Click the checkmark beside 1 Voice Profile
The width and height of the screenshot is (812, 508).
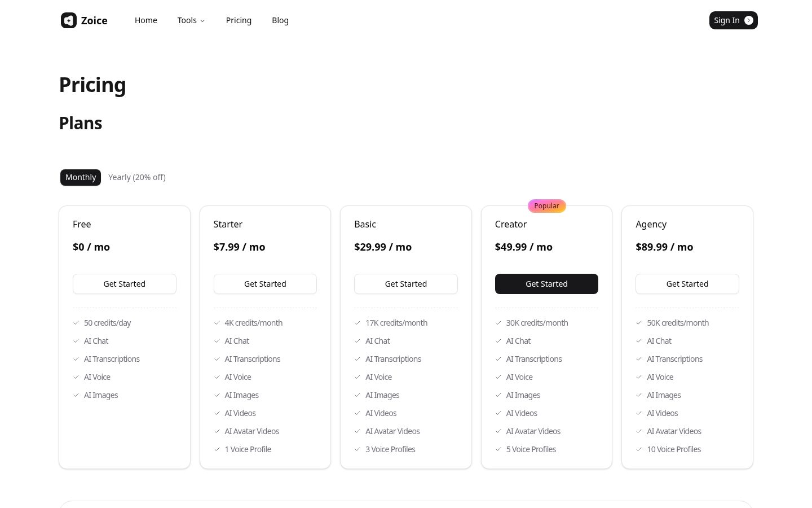pos(217,449)
